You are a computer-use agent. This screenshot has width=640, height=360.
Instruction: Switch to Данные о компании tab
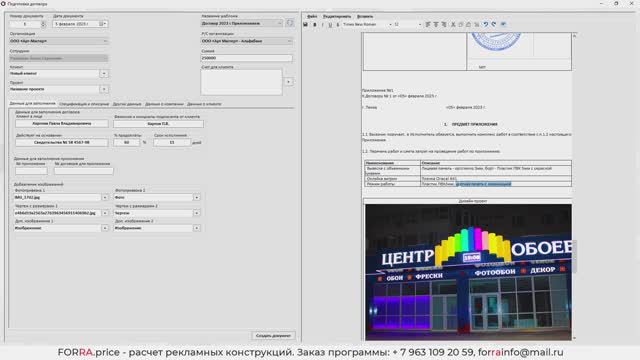pyautogui.click(x=164, y=104)
